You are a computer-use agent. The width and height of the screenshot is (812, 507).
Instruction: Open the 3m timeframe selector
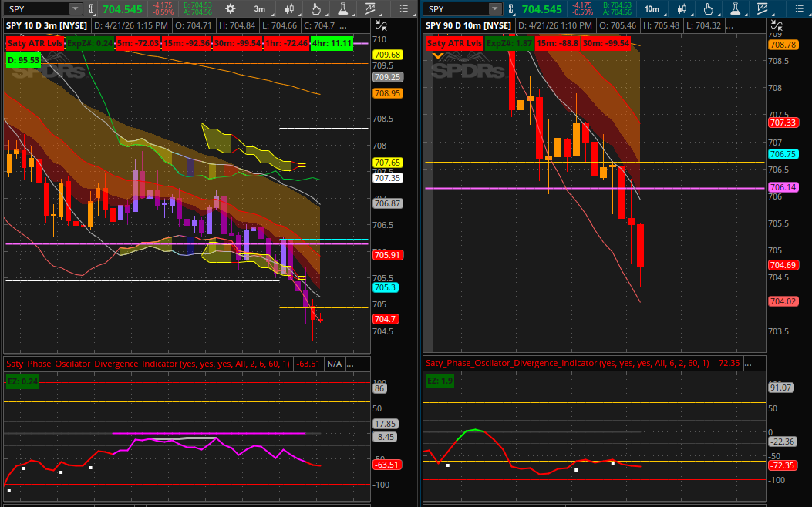(259, 8)
